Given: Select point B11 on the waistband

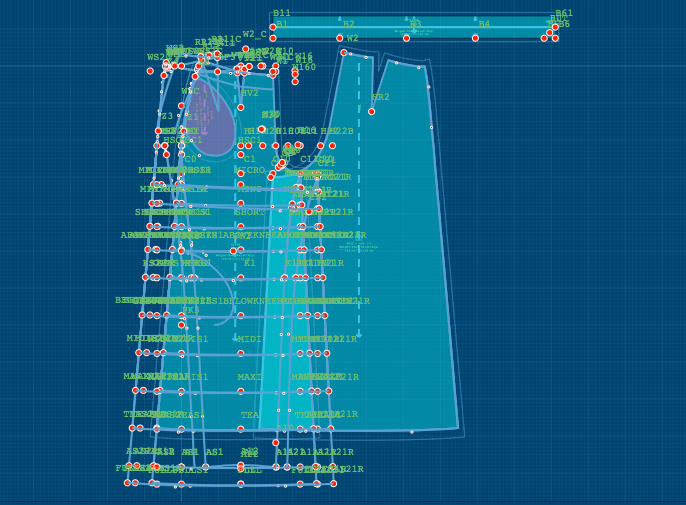Looking at the screenshot, I should 273,27.
